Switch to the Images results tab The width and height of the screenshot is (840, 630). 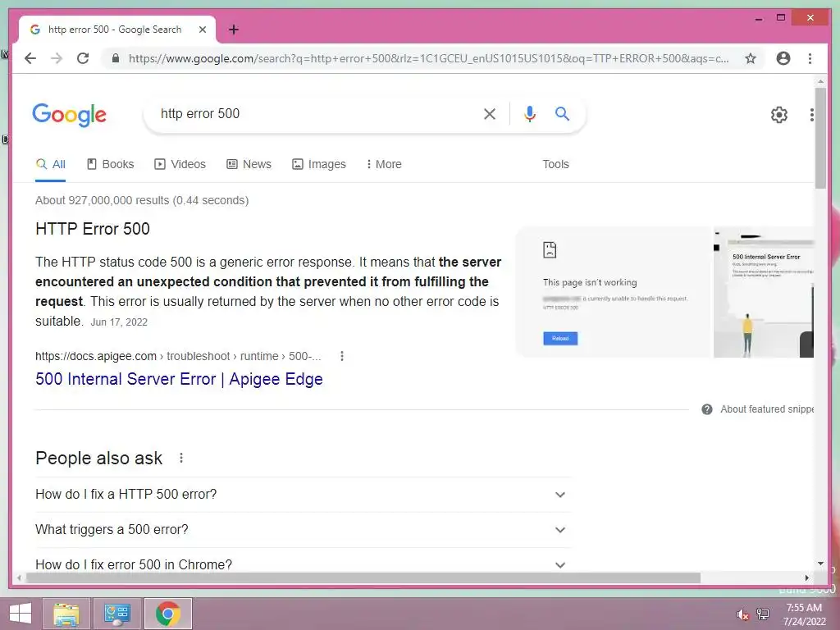tap(319, 164)
